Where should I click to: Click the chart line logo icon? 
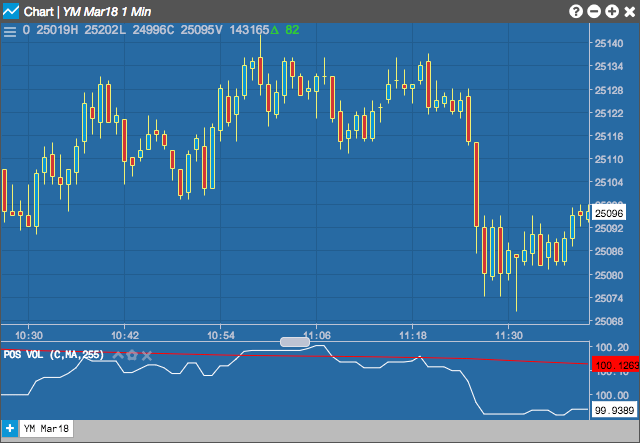[11, 11]
